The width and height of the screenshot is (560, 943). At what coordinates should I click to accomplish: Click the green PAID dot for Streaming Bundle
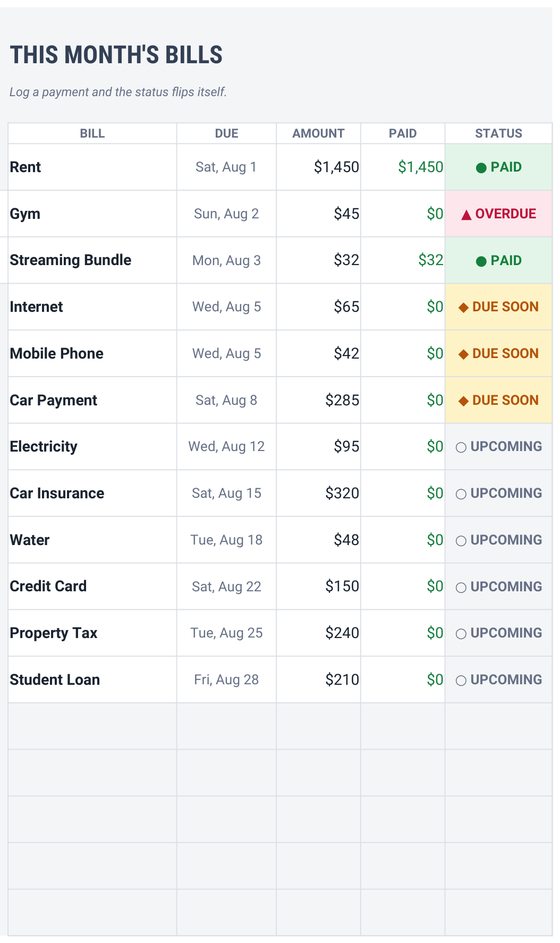click(x=481, y=261)
